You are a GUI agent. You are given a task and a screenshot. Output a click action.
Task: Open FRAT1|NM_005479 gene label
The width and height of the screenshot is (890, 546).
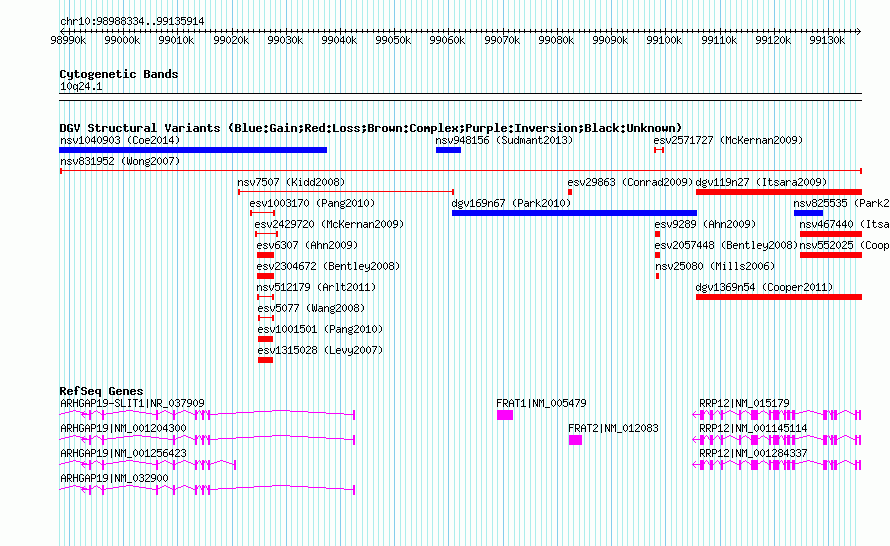(541, 403)
